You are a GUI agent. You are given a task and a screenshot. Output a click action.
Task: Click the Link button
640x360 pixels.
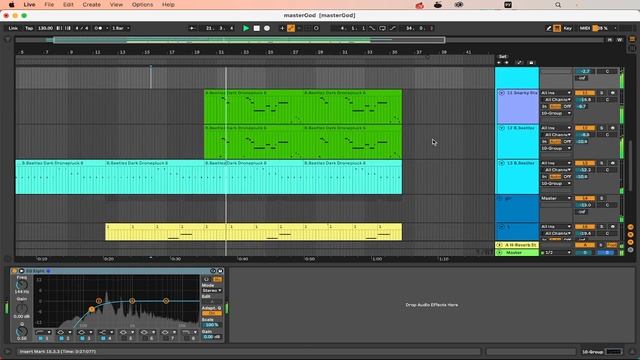click(x=13, y=28)
